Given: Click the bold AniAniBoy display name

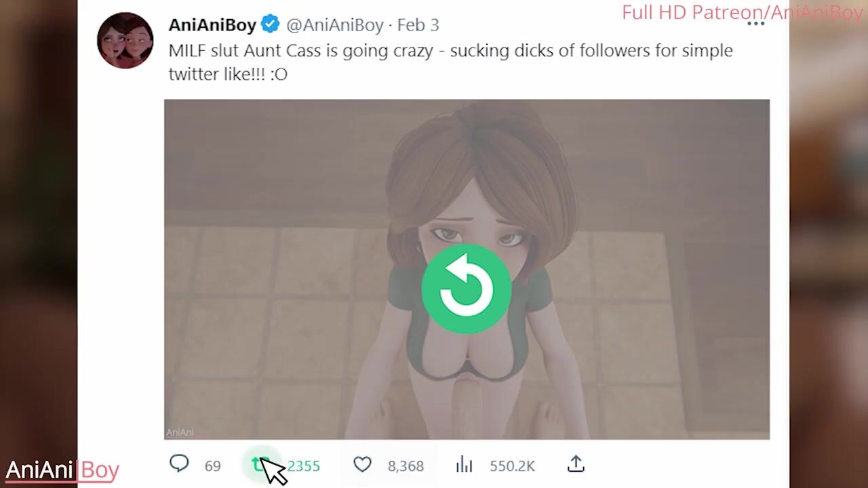Looking at the screenshot, I should point(212,25).
